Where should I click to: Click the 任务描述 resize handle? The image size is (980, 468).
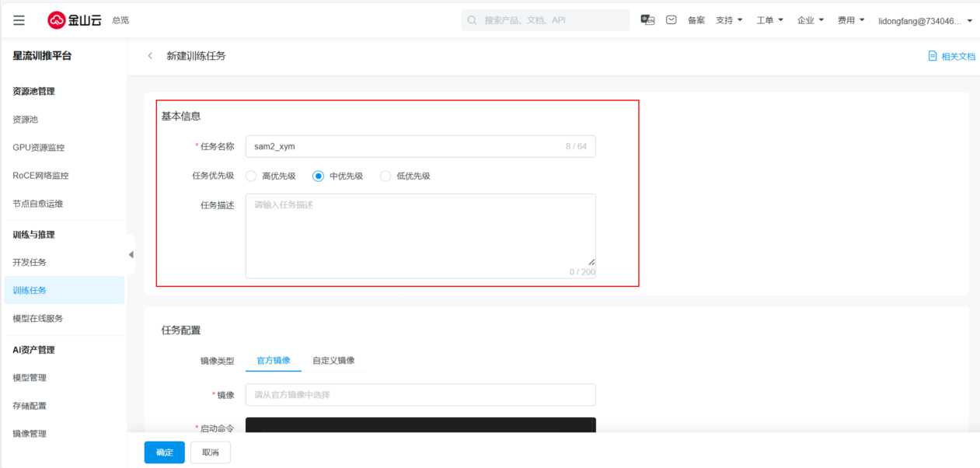[x=591, y=262]
